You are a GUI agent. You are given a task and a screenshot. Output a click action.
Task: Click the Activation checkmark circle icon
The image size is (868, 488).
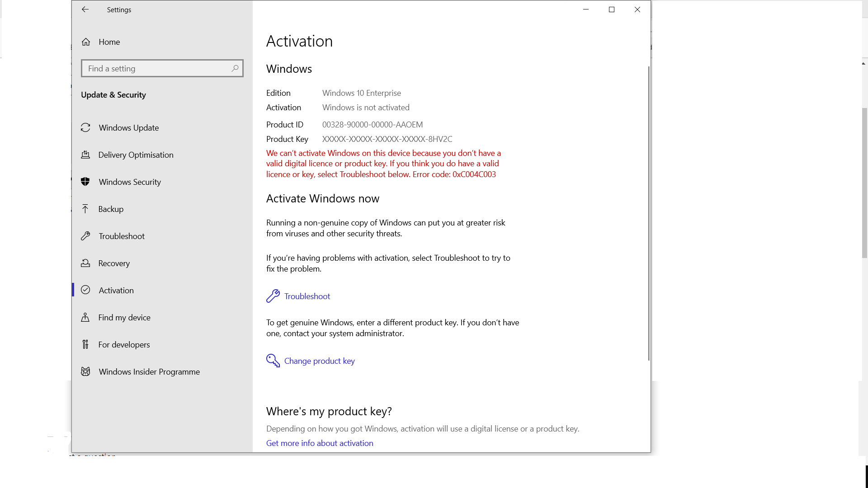[x=85, y=290]
